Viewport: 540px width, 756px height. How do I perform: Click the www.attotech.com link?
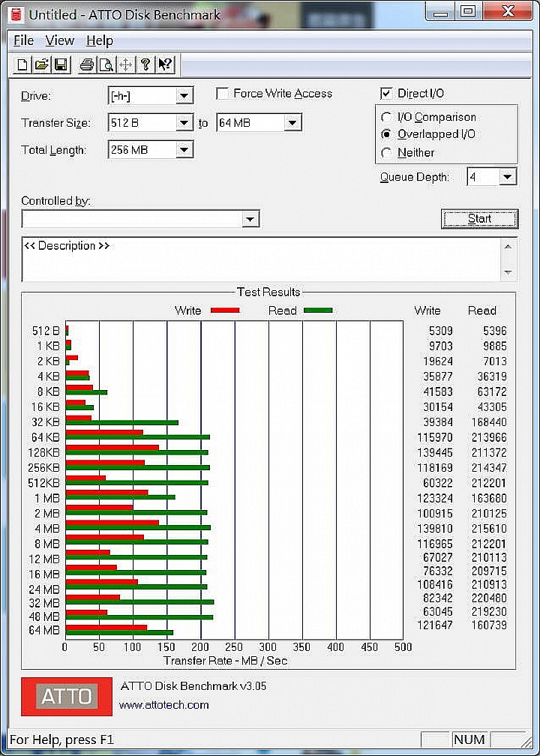click(164, 705)
